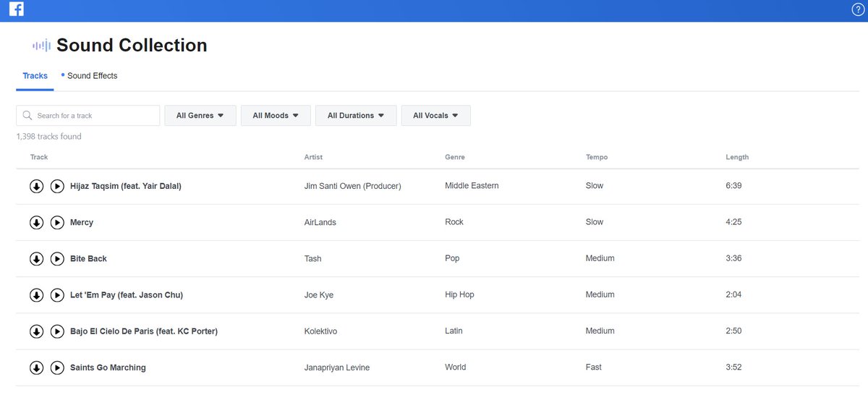Click the Latin genre cell

coord(454,331)
